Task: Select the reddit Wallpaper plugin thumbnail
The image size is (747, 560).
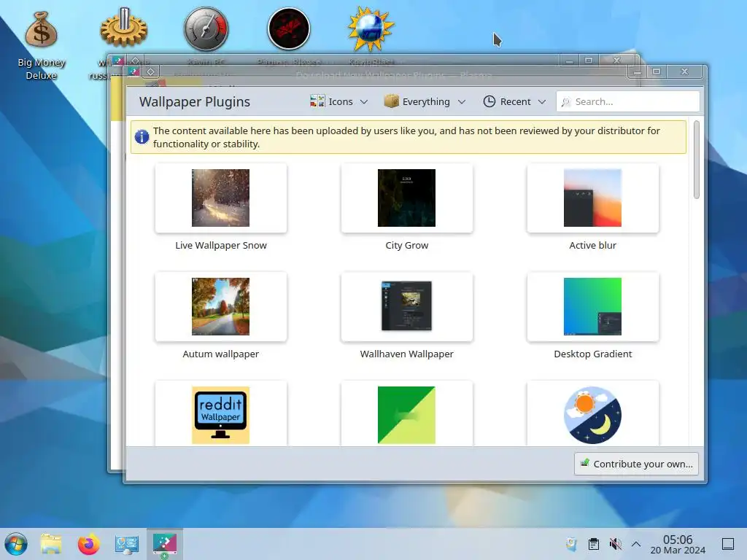Action: tap(220, 415)
